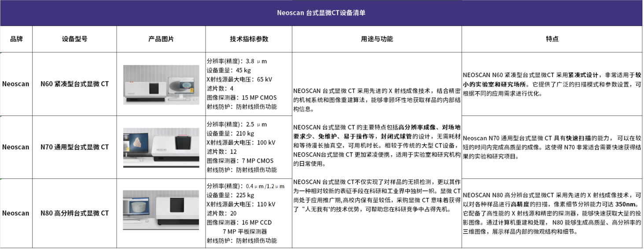This screenshot has height=249, width=644.
Task: Click the N80 高分辨台式显微 CT cell
Action: (x=74, y=213)
